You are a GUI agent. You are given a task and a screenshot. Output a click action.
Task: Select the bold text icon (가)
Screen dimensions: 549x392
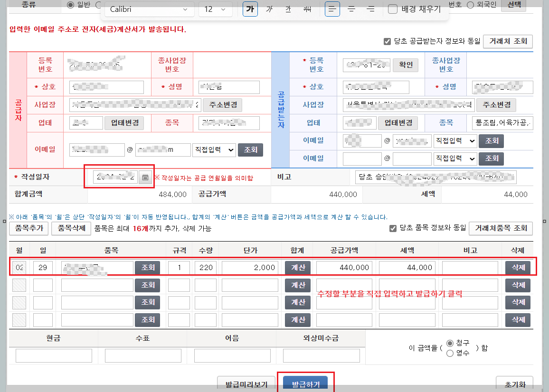pyautogui.click(x=250, y=9)
